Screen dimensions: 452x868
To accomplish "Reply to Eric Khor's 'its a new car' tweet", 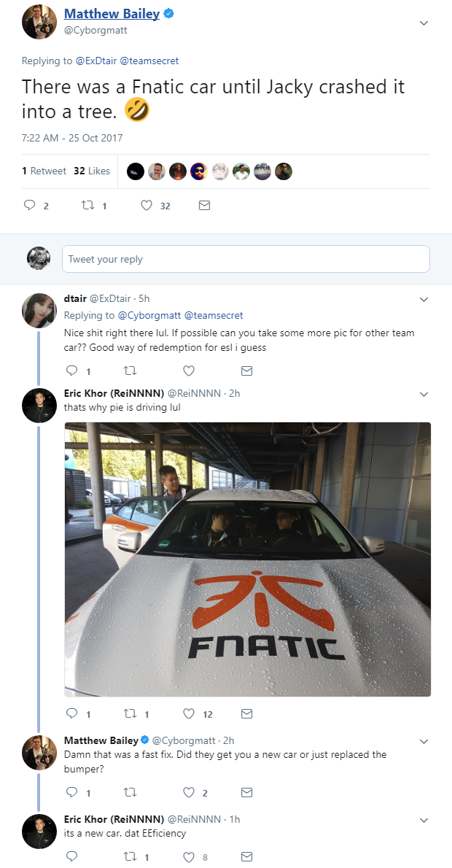I will [71, 857].
